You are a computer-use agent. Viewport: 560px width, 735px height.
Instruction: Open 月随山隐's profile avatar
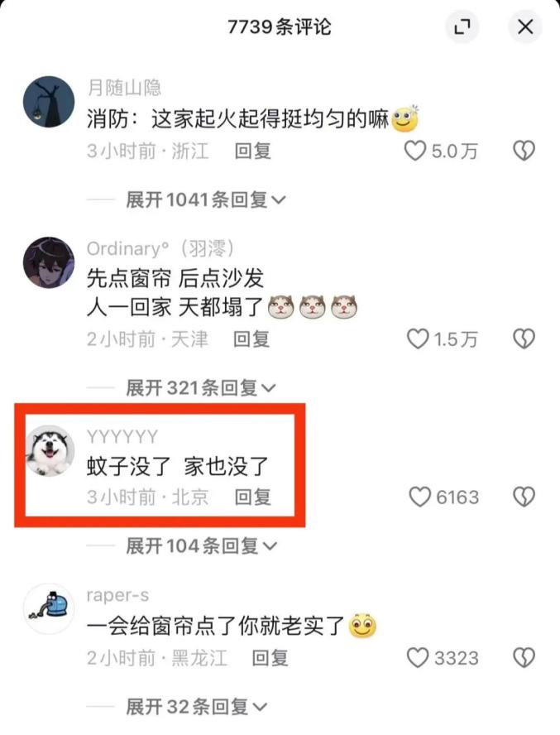pos(49,102)
